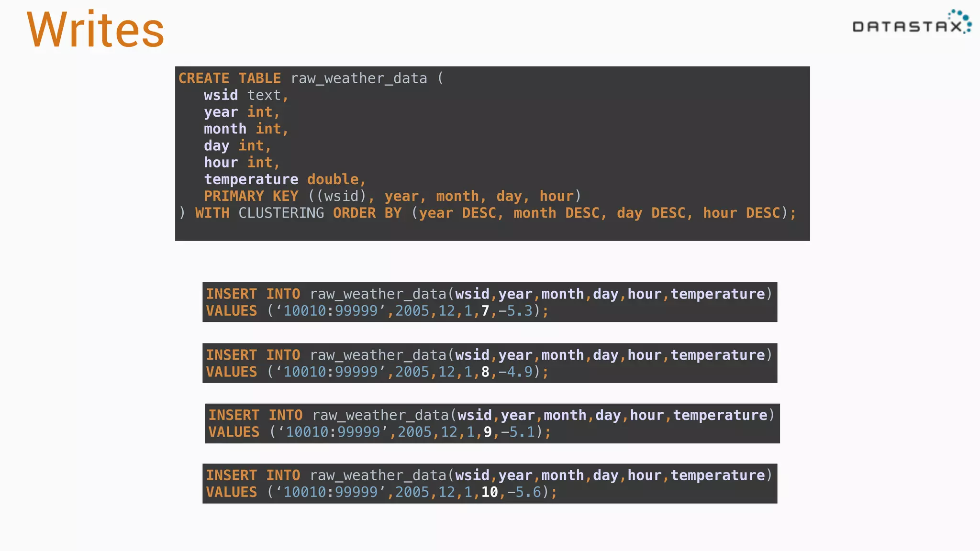Click the raw_weather_data table name in CREATE
This screenshot has height=551, width=980.
click(358, 78)
